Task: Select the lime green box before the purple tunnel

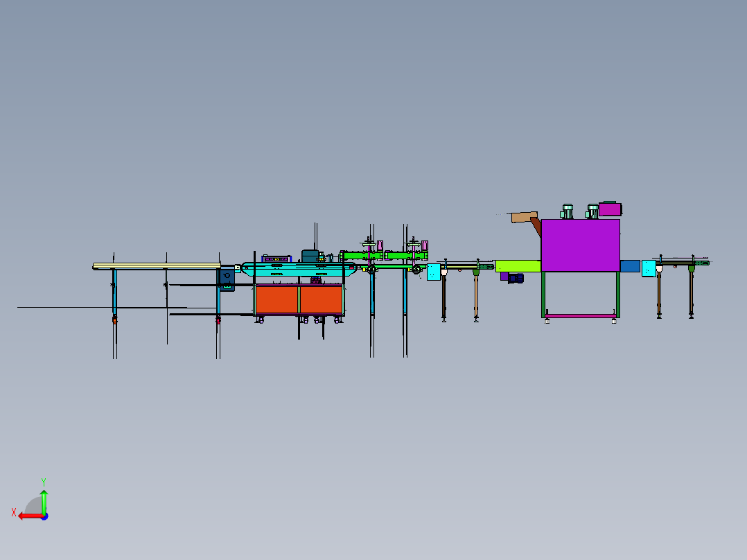Action: (518, 266)
